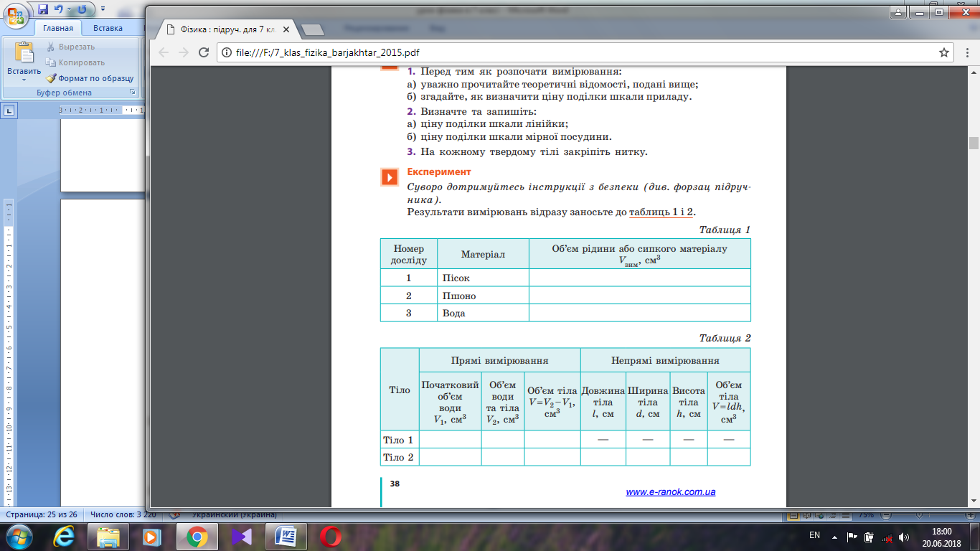Grab the PDF vertical scrollbar thumb
Viewport: 980px width, 551px height.
pos(974,143)
